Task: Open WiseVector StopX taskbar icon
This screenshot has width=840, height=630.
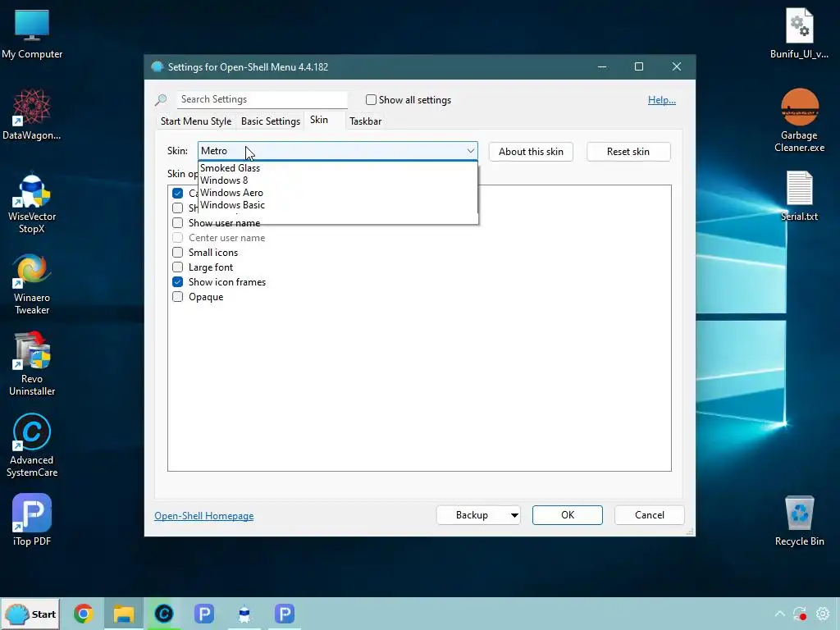Action: coord(244,614)
